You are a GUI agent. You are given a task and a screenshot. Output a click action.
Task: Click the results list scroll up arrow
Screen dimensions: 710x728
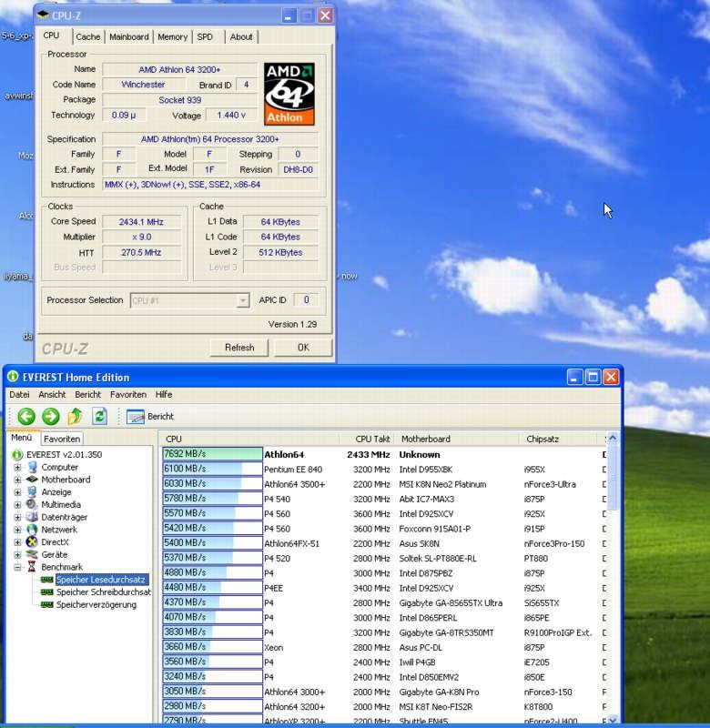[613, 438]
